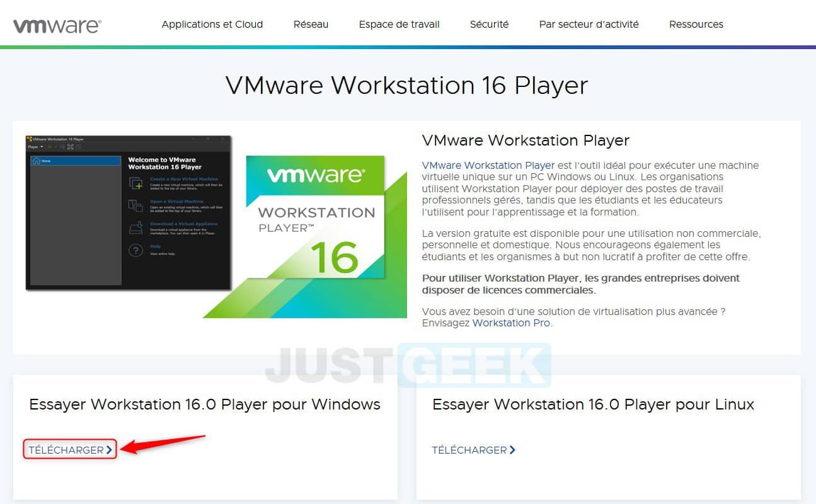
Task: Click the paragraph starting La version gratuite
Action: [x=591, y=245]
